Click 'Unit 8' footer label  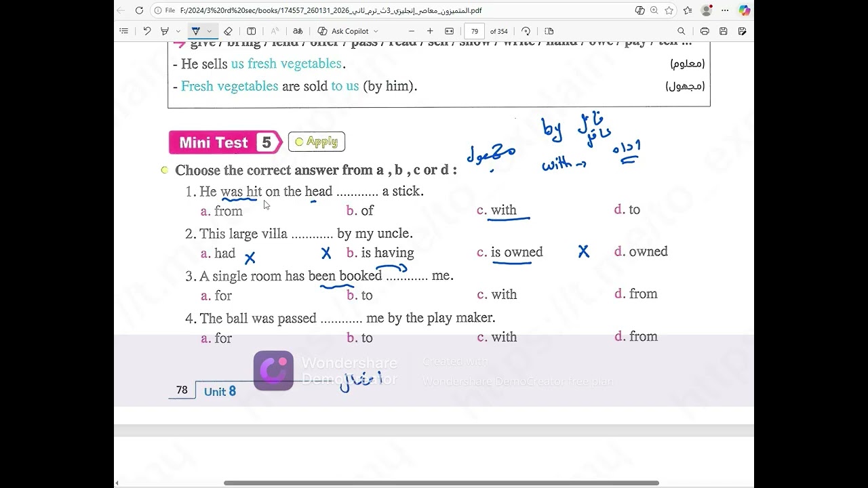[x=220, y=391]
